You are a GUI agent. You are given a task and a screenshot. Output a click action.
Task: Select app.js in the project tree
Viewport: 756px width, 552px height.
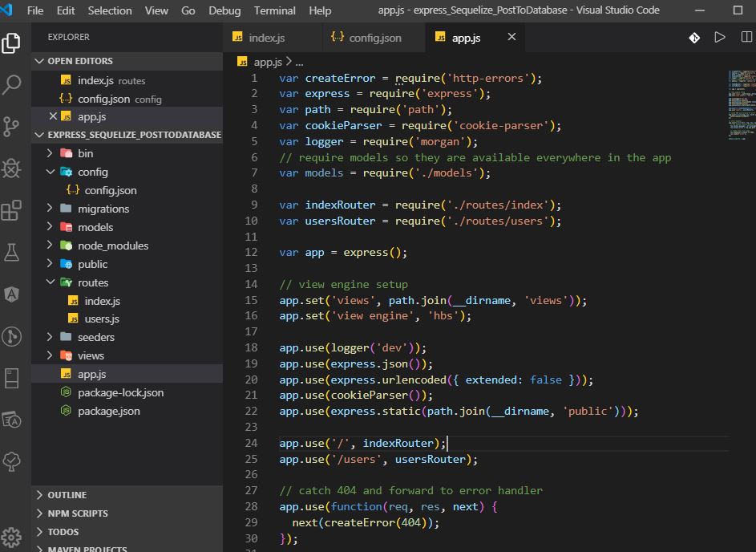pyautogui.click(x=127, y=374)
